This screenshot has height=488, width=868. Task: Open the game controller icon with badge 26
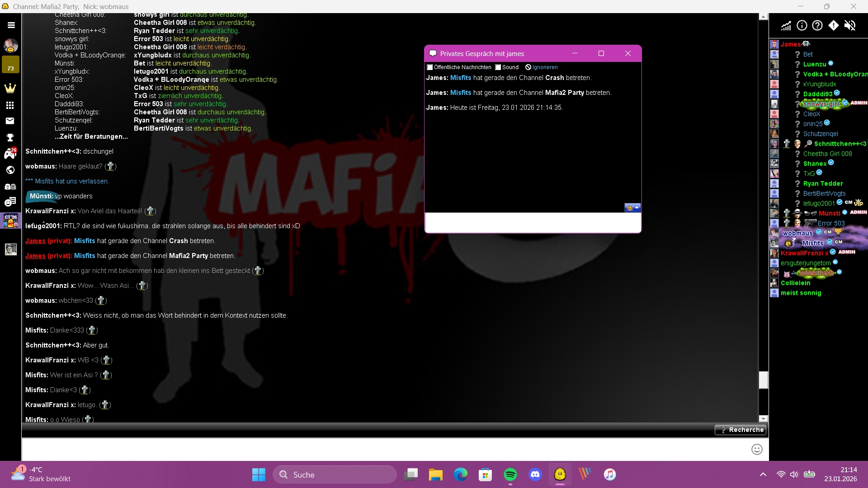pyautogui.click(x=10, y=154)
